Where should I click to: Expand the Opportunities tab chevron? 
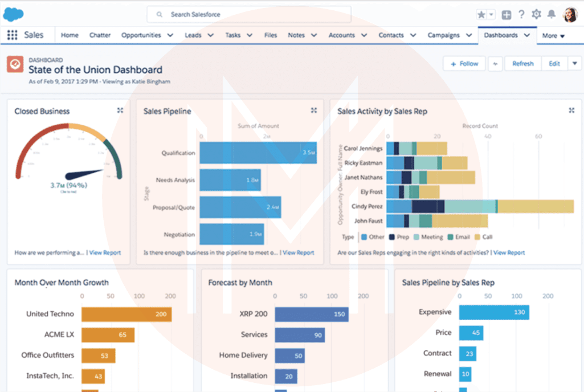click(x=170, y=35)
